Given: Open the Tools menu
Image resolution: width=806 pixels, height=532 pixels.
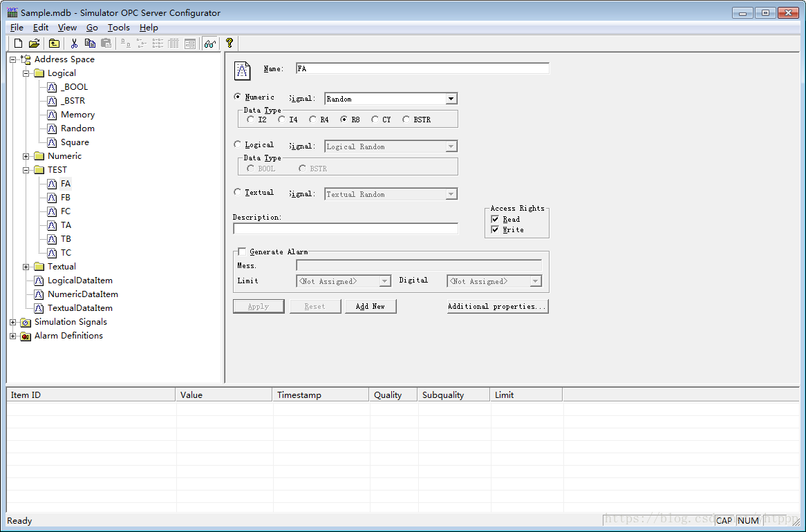Looking at the screenshot, I should [x=118, y=28].
